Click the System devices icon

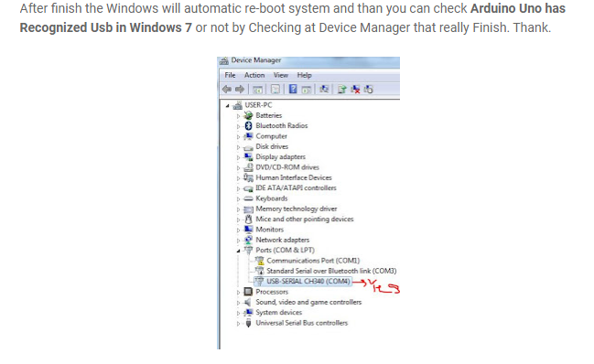point(249,312)
